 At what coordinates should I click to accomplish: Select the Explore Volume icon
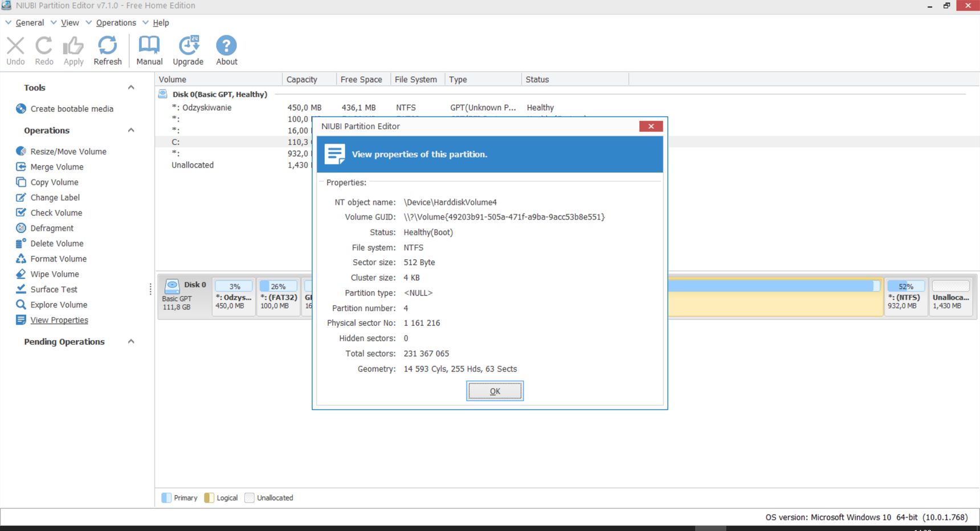point(21,304)
